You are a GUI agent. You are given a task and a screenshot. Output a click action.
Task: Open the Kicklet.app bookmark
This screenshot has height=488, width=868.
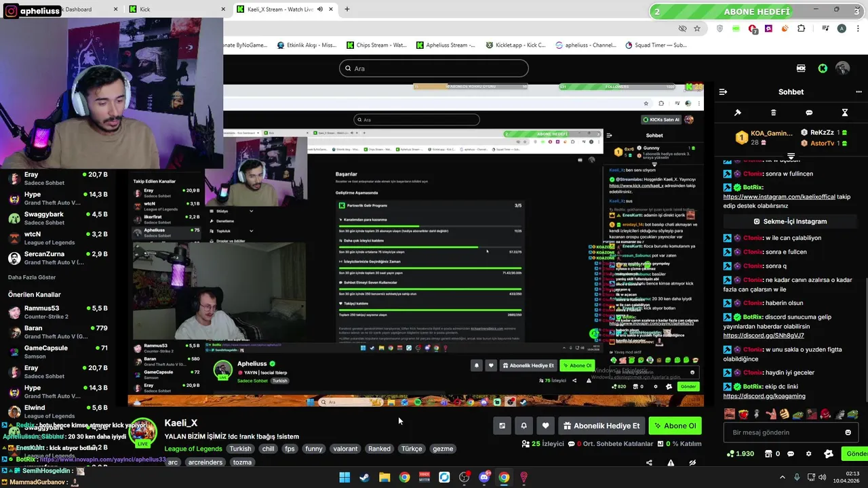(516, 45)
